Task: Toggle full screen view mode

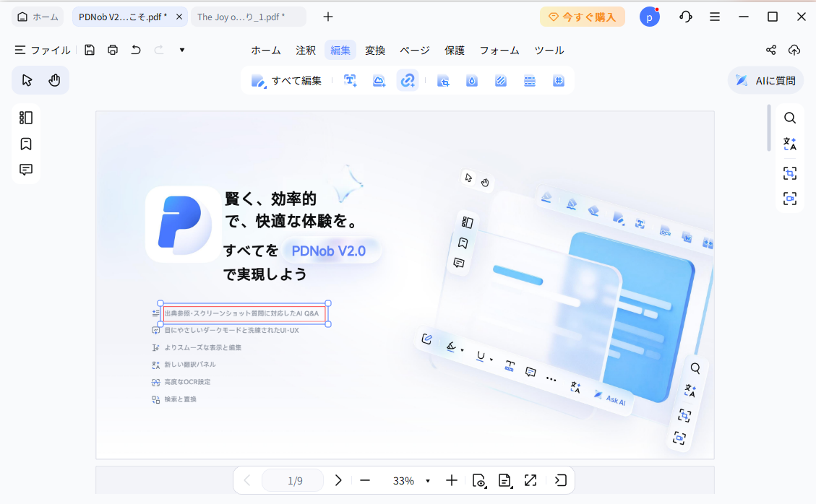Action: coord(531,480)
